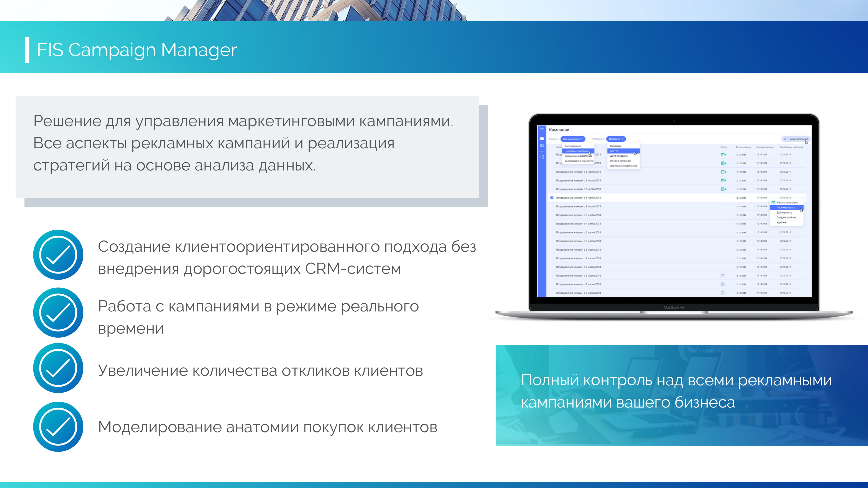Click the Поиск кампаний search field
This screenshot has height=488, width=868.
[796, 139]
